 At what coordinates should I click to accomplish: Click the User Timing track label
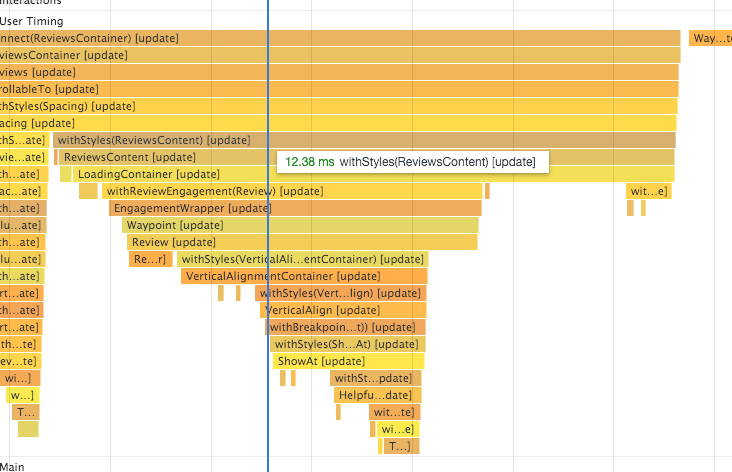point(32,21)
